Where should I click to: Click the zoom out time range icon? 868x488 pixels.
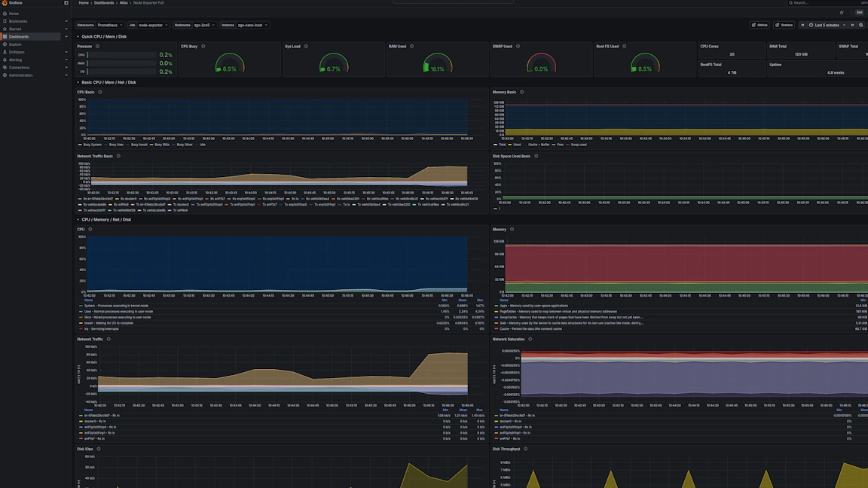point(860,25)
